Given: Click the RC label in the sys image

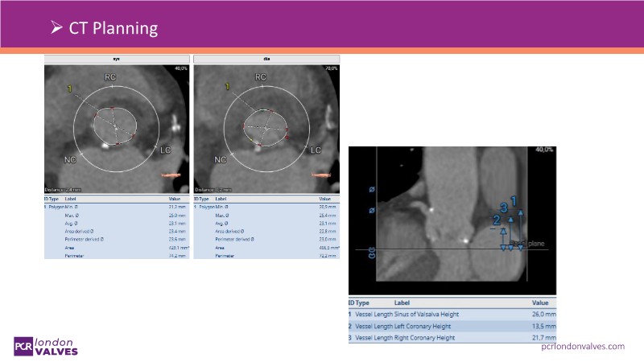Looking at the screenshot, I should [110, 77].
